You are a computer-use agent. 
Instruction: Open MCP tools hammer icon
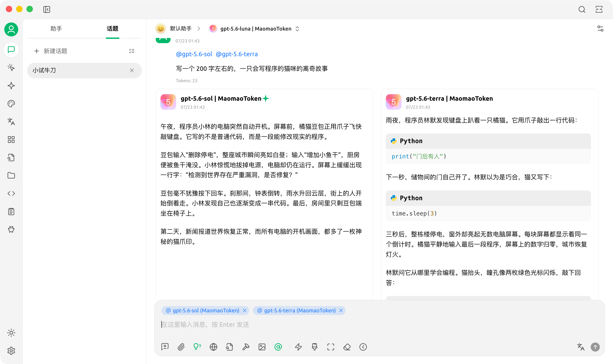tap(246, 347)
